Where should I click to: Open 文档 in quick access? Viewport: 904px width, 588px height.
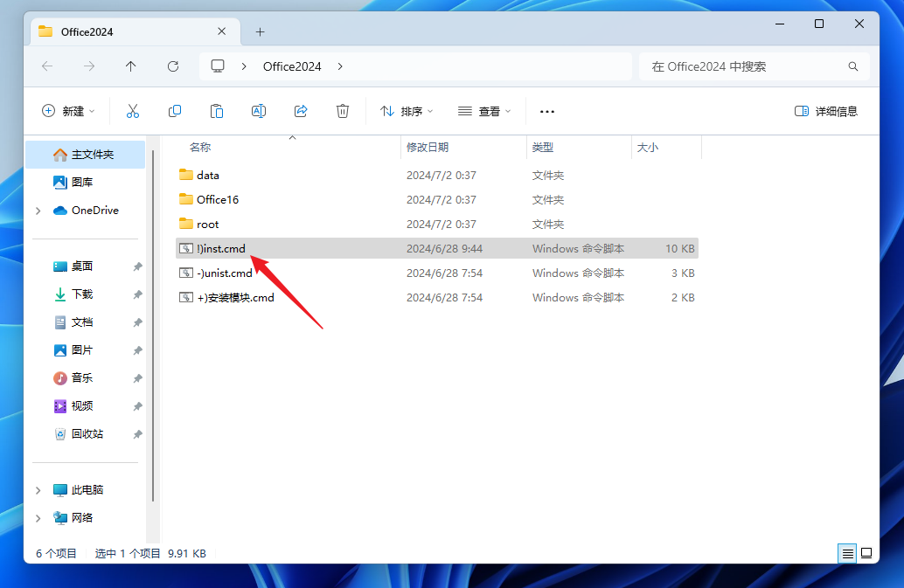(82, 322)
